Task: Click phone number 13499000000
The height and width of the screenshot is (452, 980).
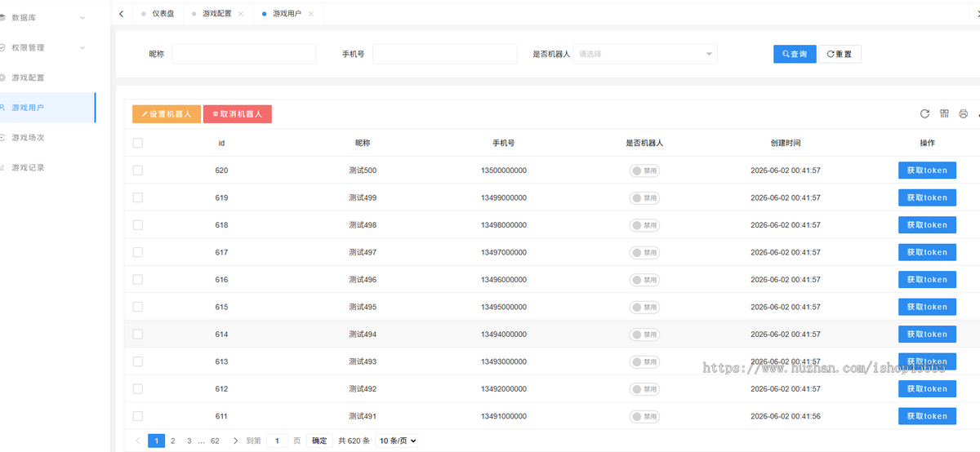Action: (x=504, y=198)
